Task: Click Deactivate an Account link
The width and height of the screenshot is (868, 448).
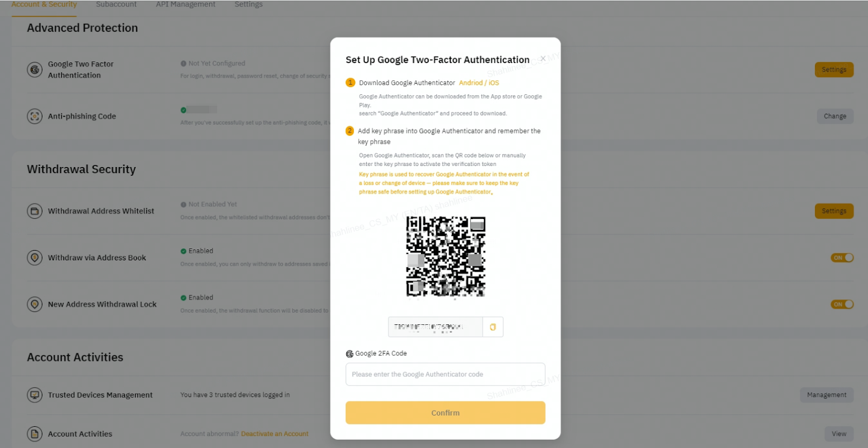Action: point(275,434)
